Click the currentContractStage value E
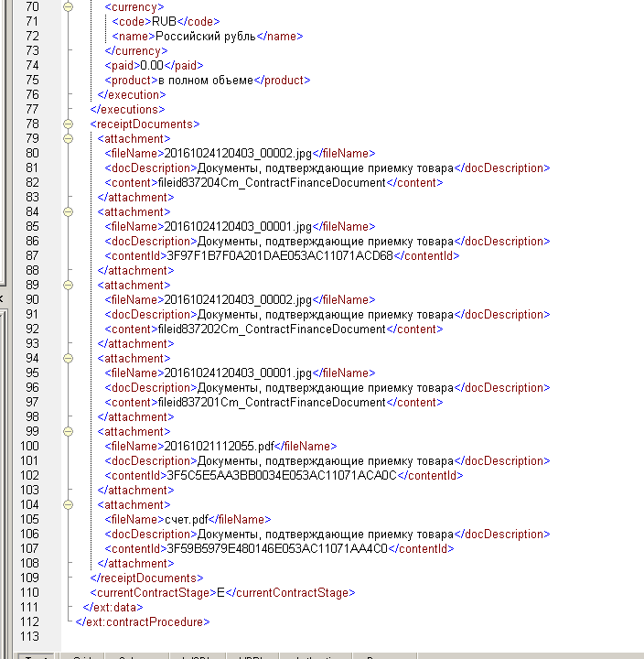Viewport: 644px width, 659px height. click(x=220, y=592)
